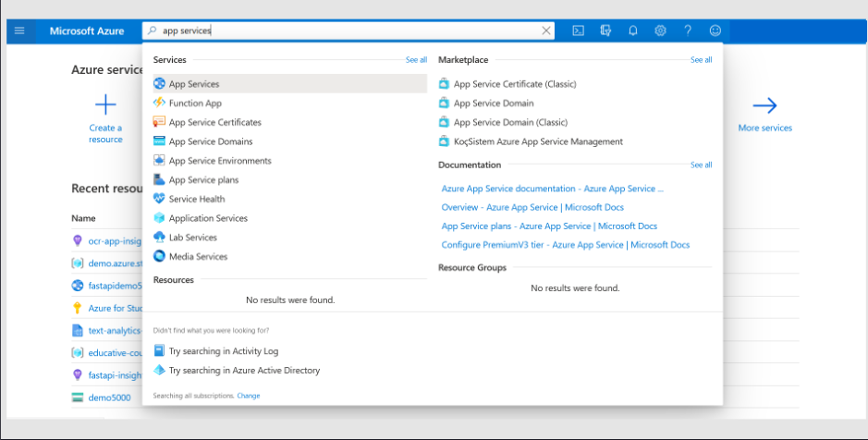Click See all next to Marketplace

(x=701, y=60)
